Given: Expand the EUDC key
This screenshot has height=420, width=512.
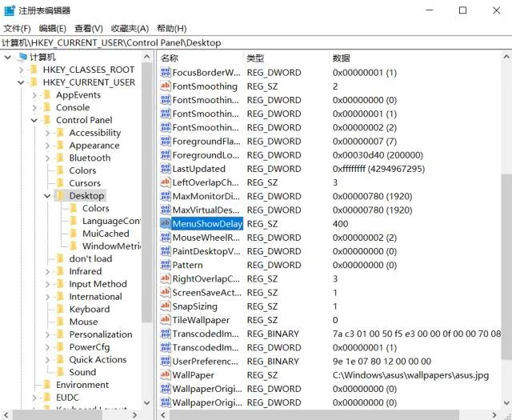Looking at the screenshot, I should point(34,398).
